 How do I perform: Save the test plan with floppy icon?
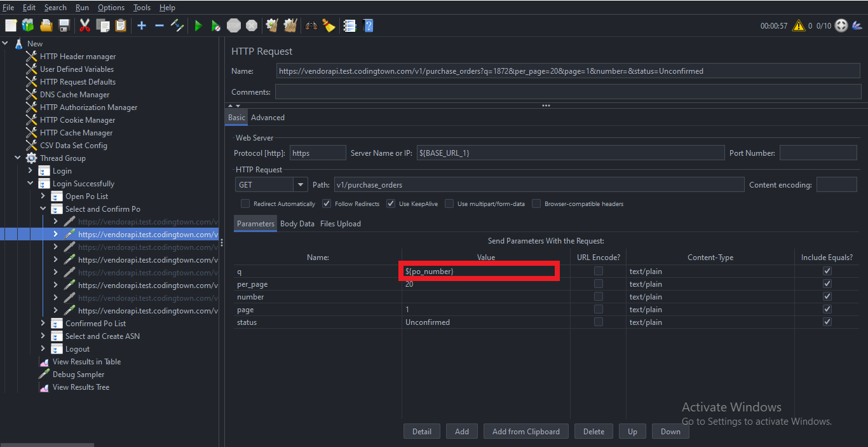pos(64,25)
